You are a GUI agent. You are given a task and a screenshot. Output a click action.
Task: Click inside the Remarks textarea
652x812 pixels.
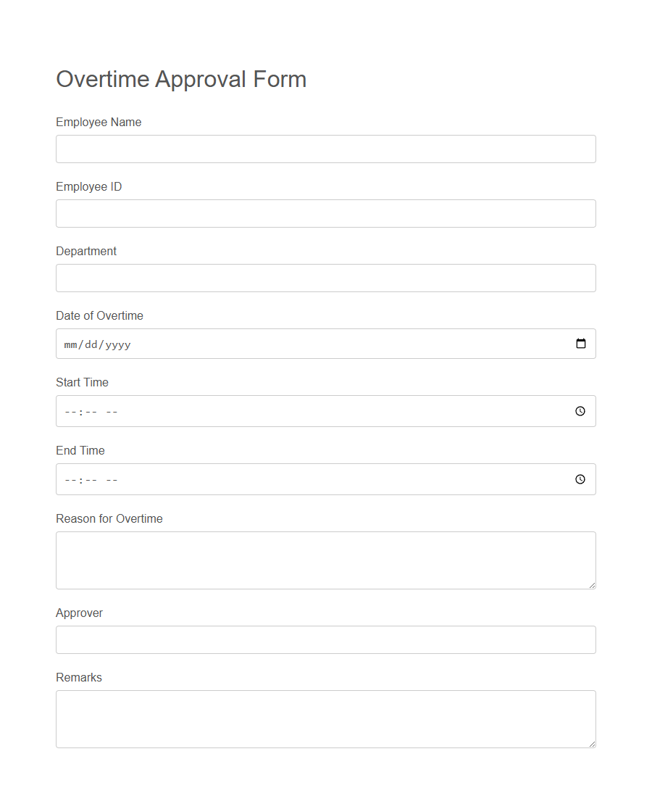point(326,718)
